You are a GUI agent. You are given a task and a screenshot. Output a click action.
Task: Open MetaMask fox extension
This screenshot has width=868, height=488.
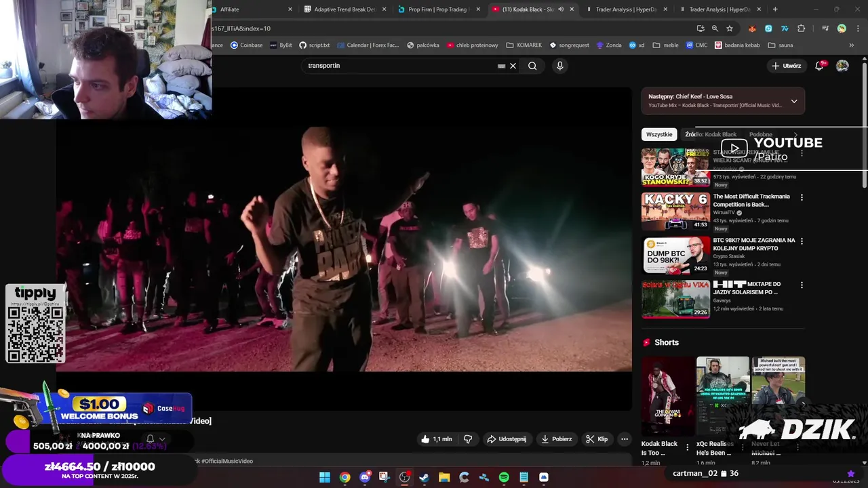[x=752, y=28]
